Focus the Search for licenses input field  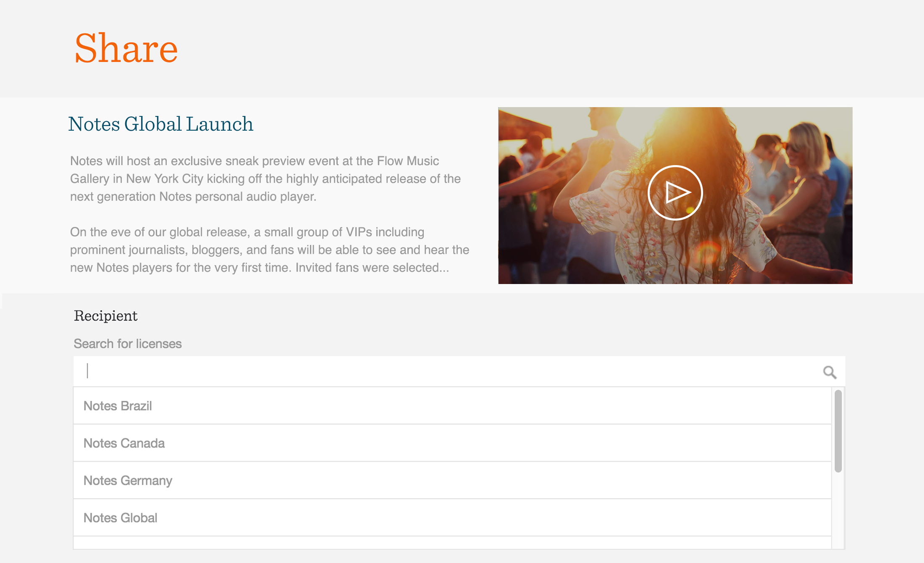click(x=459, y=371)
